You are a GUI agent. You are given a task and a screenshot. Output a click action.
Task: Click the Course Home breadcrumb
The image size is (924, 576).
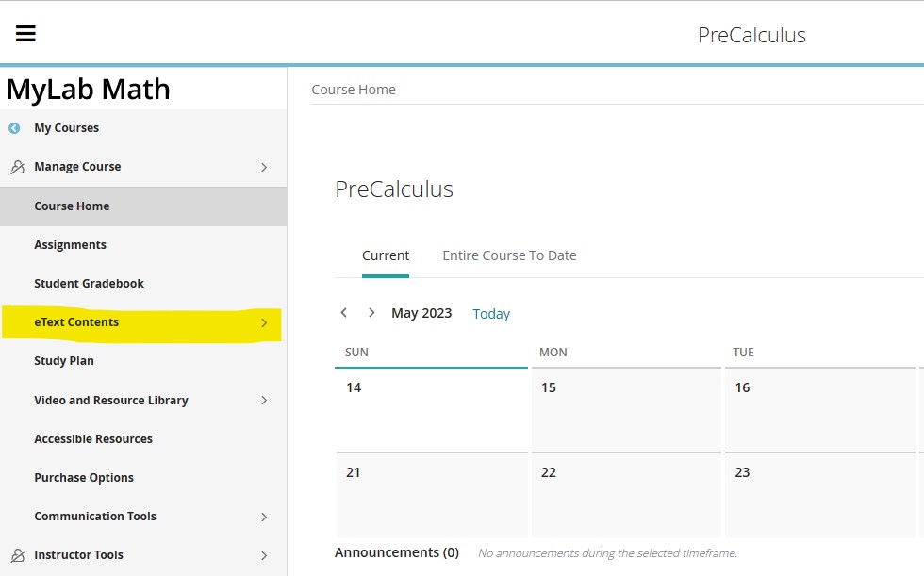(x=354, y=90)
